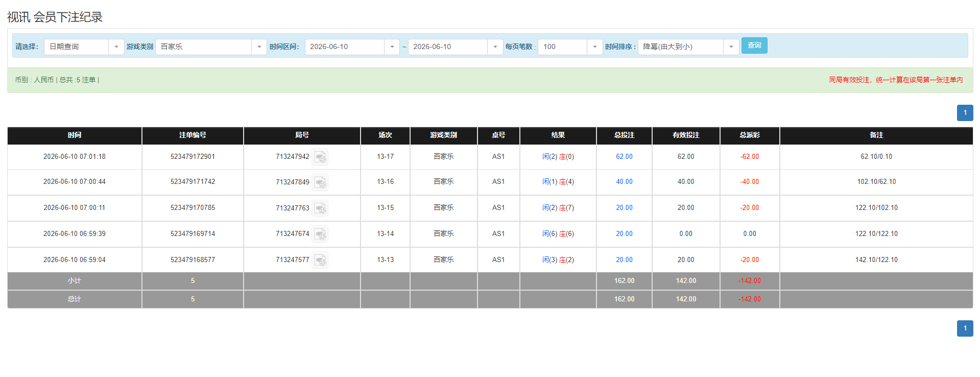The image size is (980, 377).
Task: Click payout value -62.00
Action: click(x=750, y=157)
